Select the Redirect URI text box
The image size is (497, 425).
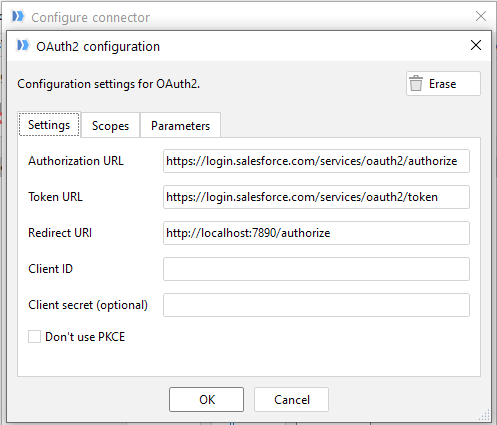click(x=316, y=233)
